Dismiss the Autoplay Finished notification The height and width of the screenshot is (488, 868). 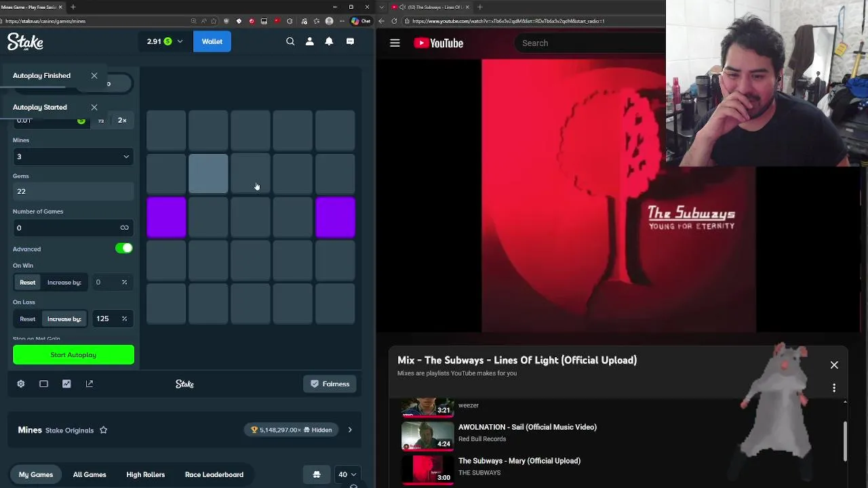tap(94, 75)
